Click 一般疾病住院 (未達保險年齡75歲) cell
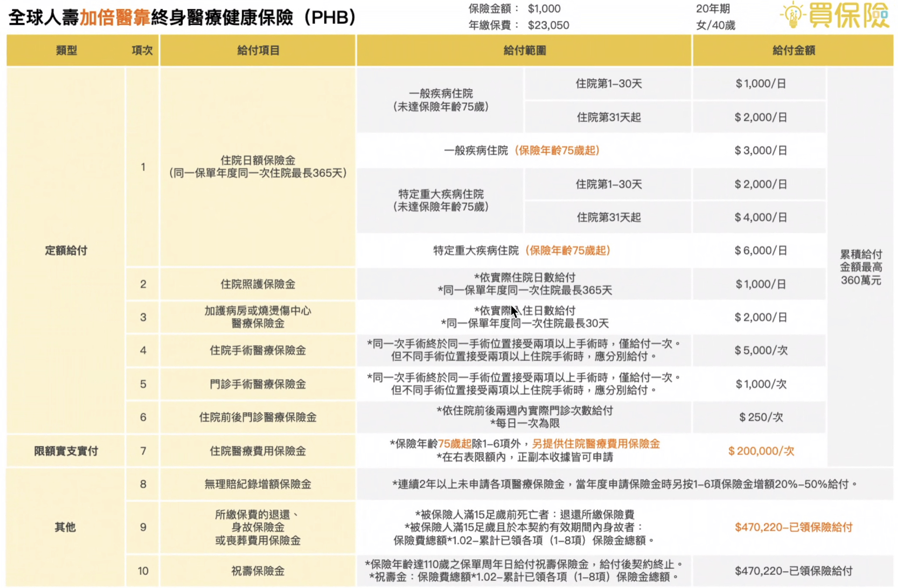Screen dimensions: 898x588 441,100
